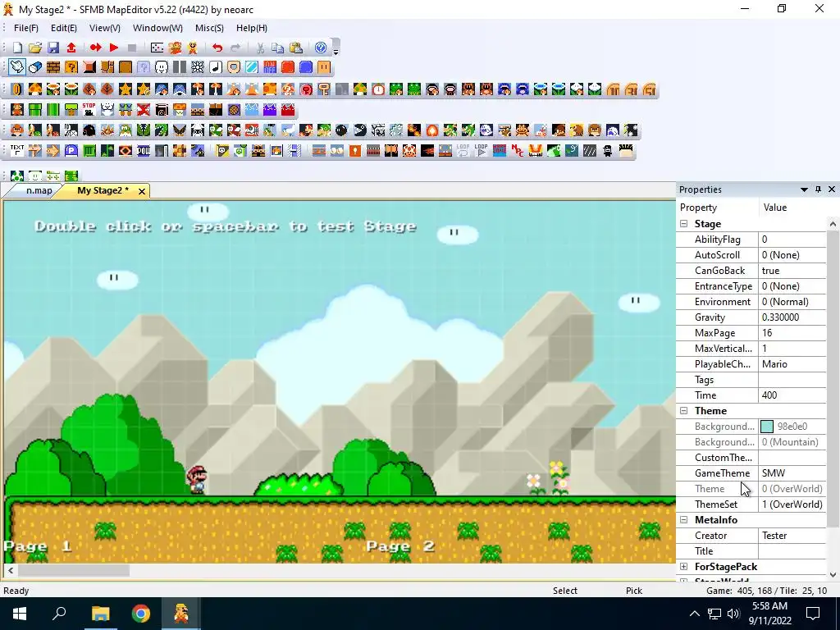
Task: Select the coin item
Action: coord(17,89)
